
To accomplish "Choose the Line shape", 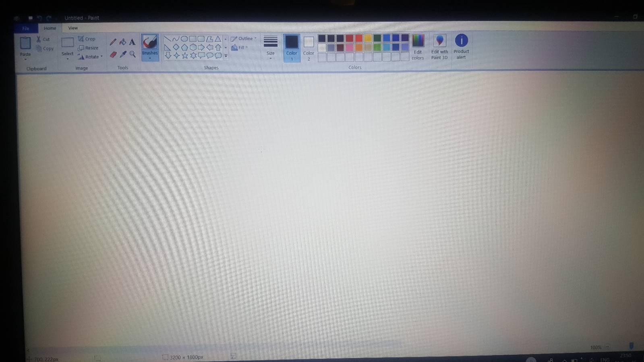I will point(168,39).
